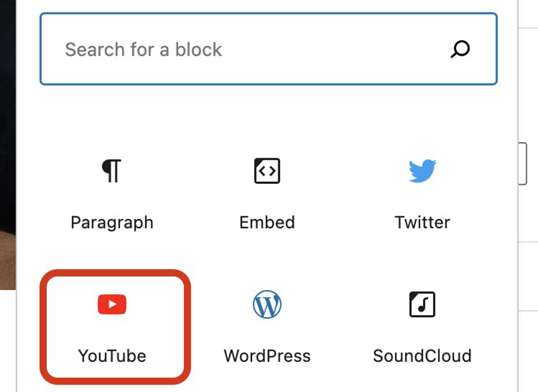This screenshot has width=538, height=392.
Task: Click the Embed block label
Action: click(267, 223)
